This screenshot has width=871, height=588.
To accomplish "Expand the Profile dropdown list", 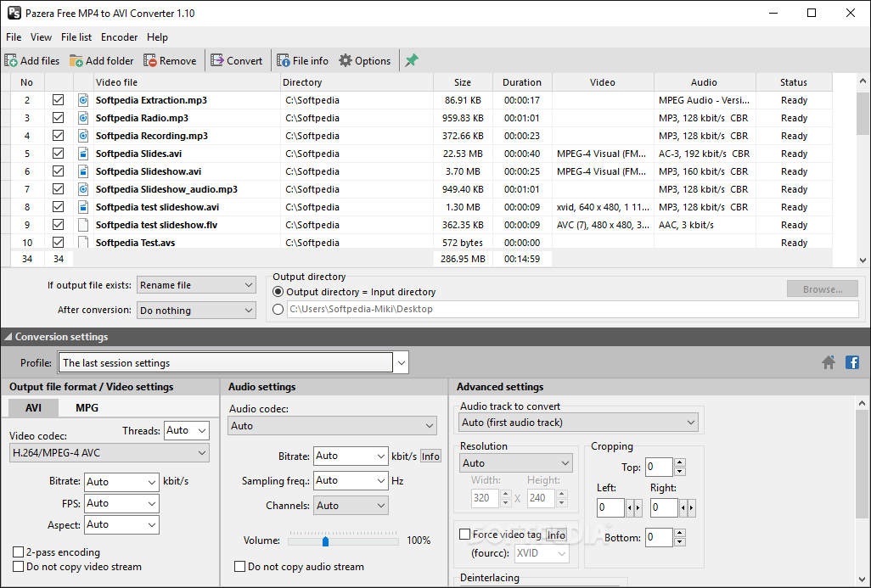I will tap(401, 363).
